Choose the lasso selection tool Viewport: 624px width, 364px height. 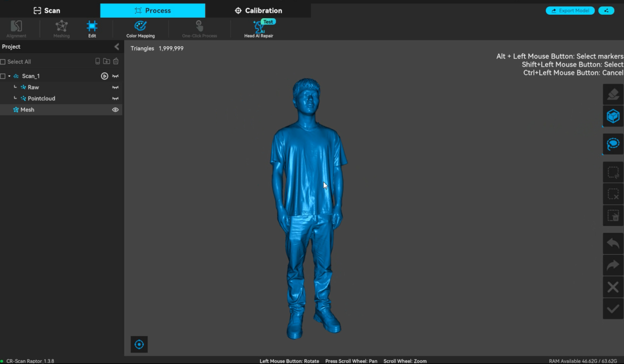[613, 144]
